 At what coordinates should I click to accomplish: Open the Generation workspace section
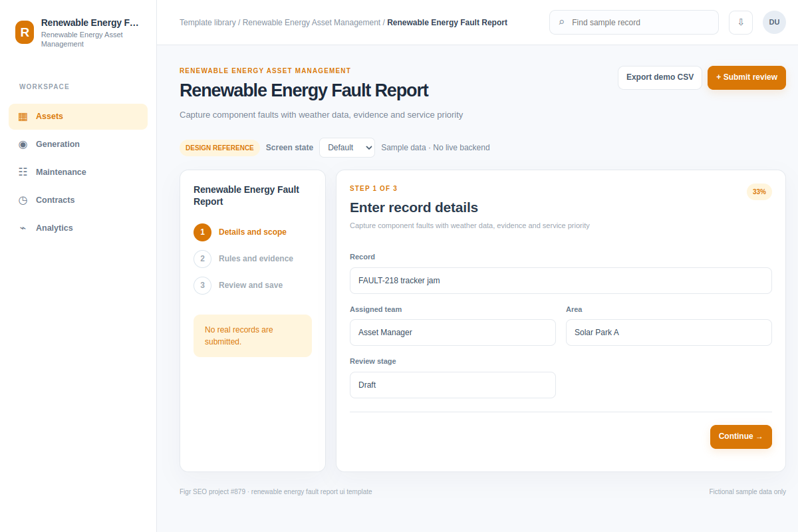point(78,144)
